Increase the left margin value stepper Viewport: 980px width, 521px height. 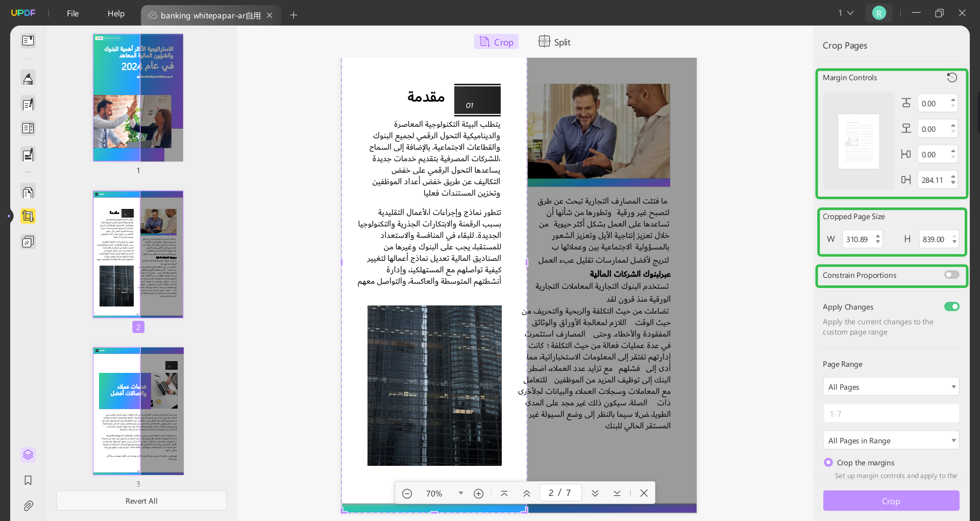953,151
